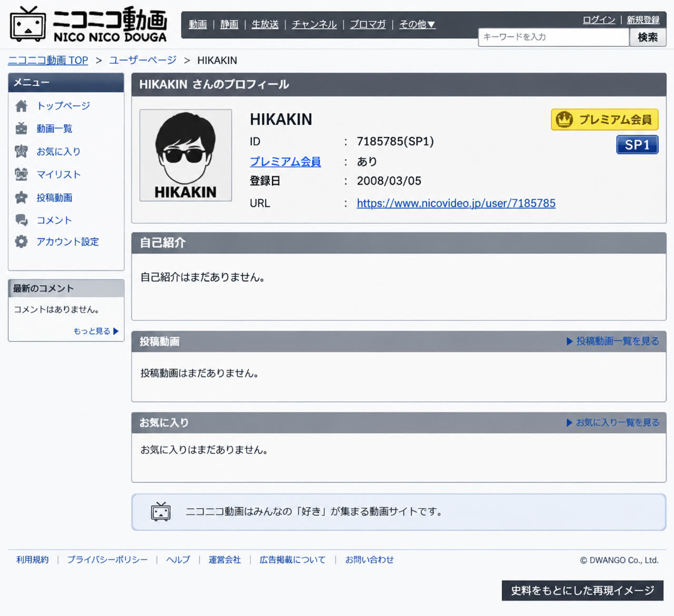
Task: Click the crown icon on プレミアム会員 badge
Action: 564,120
